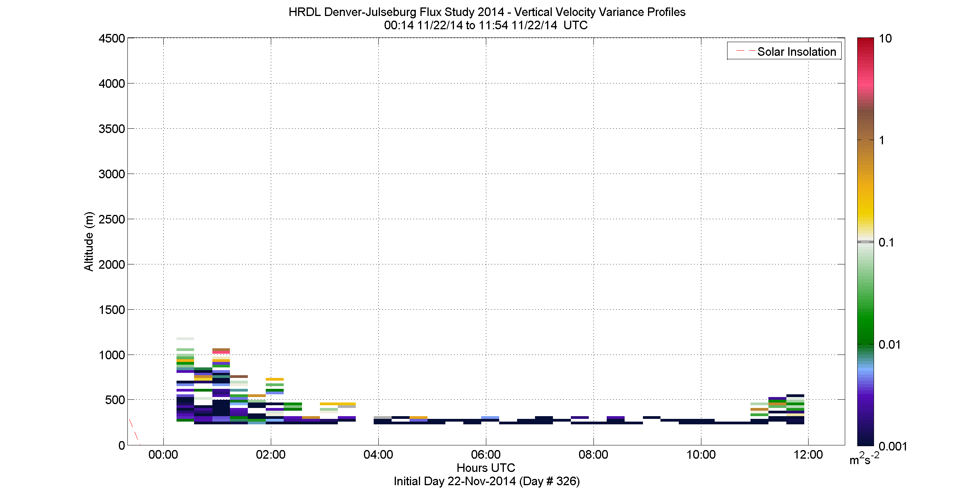Click the 'Solar Insolation' legend entry
The width and height of the screenshot is (980, 500).
coord(784,51)
